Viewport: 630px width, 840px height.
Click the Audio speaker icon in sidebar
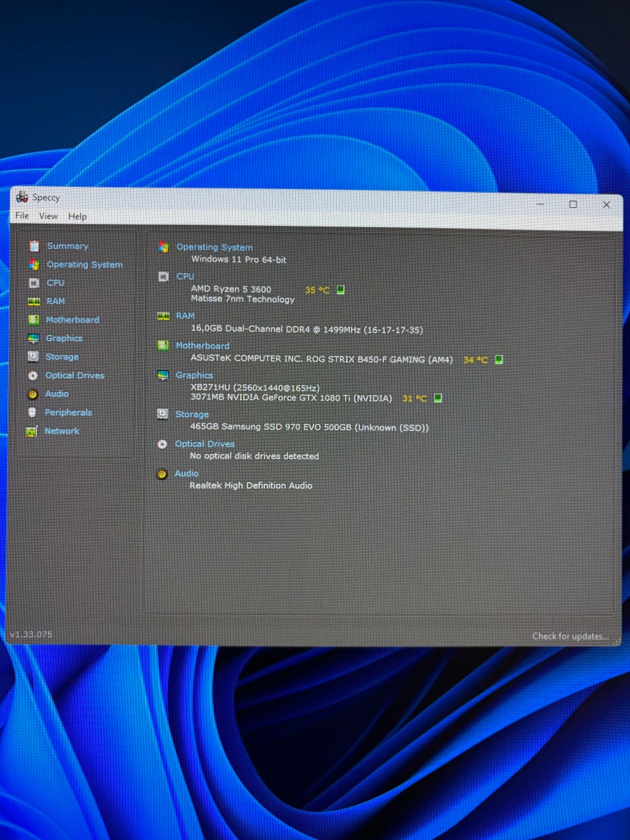32,394
